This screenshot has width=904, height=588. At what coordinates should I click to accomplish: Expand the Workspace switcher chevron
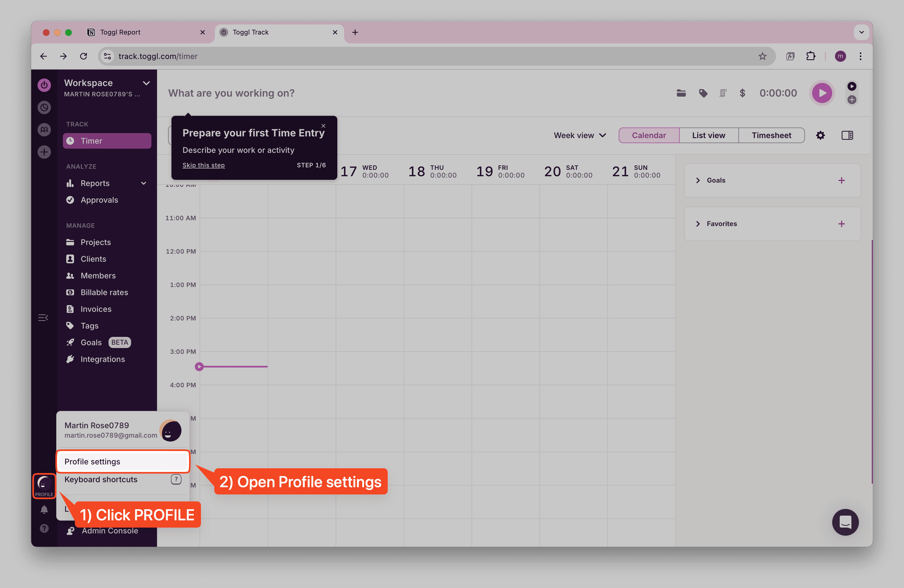[146, 83]
